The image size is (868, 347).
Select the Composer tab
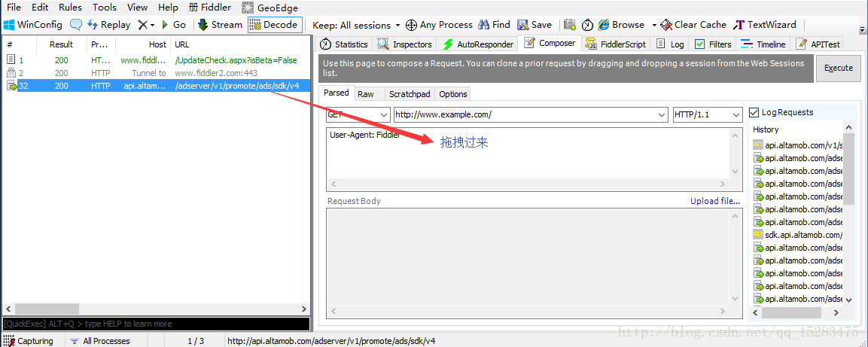550,43
